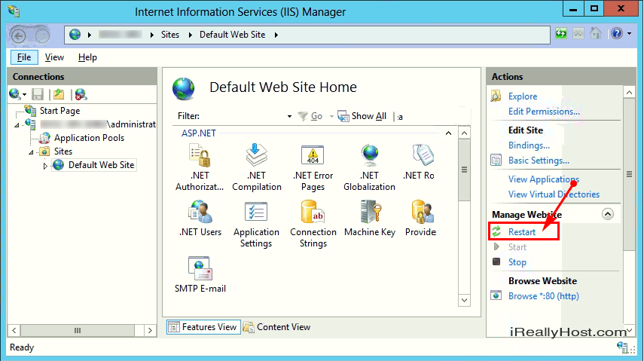This screenshot has width=644, height=361.
Task: Open the Help menu
Action: click(87, 57)
